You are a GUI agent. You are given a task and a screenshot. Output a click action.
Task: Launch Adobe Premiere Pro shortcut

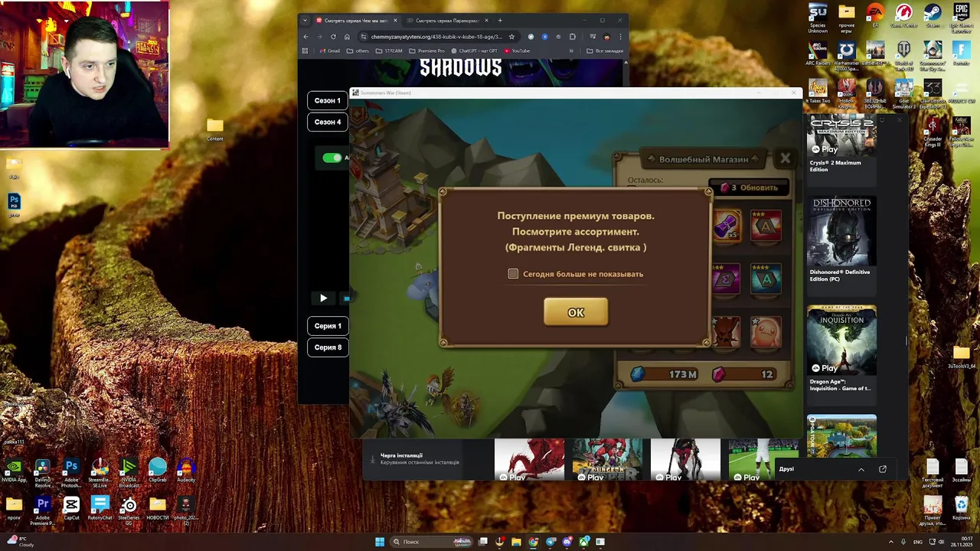[43, 510]
